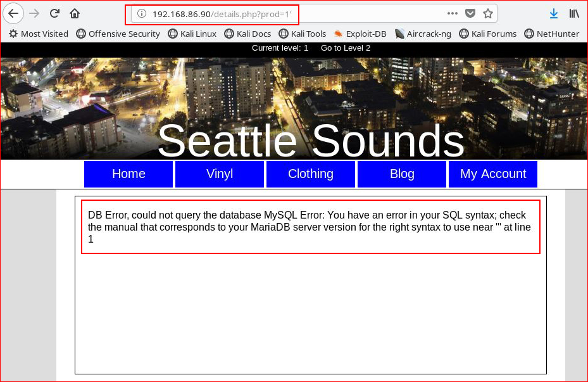Image resolution: width=588 pixels, height=382 pixels.
Task: Open Offensive Security bookmark
Action: [x=118, y=34]
